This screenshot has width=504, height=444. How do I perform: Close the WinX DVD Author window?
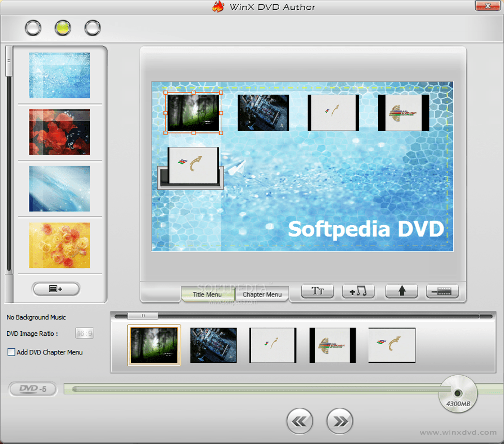tap(488, 6)
